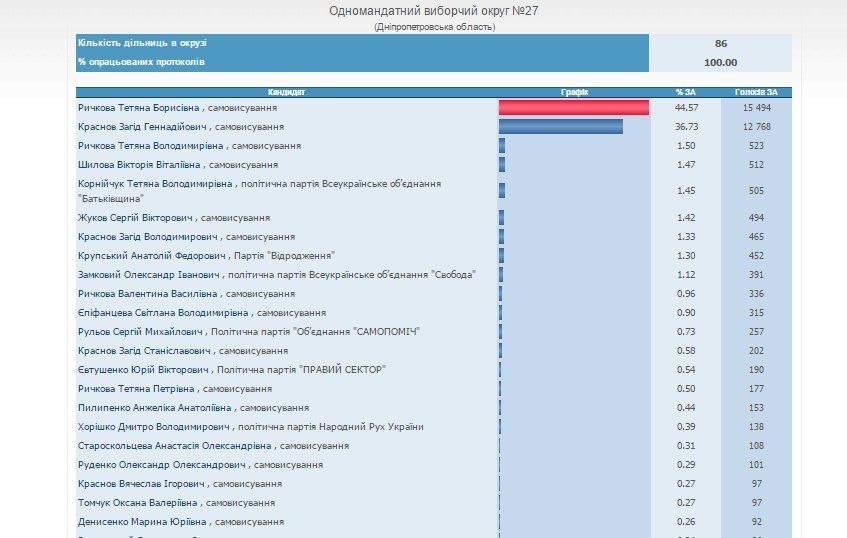This screenshot has width=847, height=538.
Task: Click the 36.73 percentage value
Action: click(685, 127)
